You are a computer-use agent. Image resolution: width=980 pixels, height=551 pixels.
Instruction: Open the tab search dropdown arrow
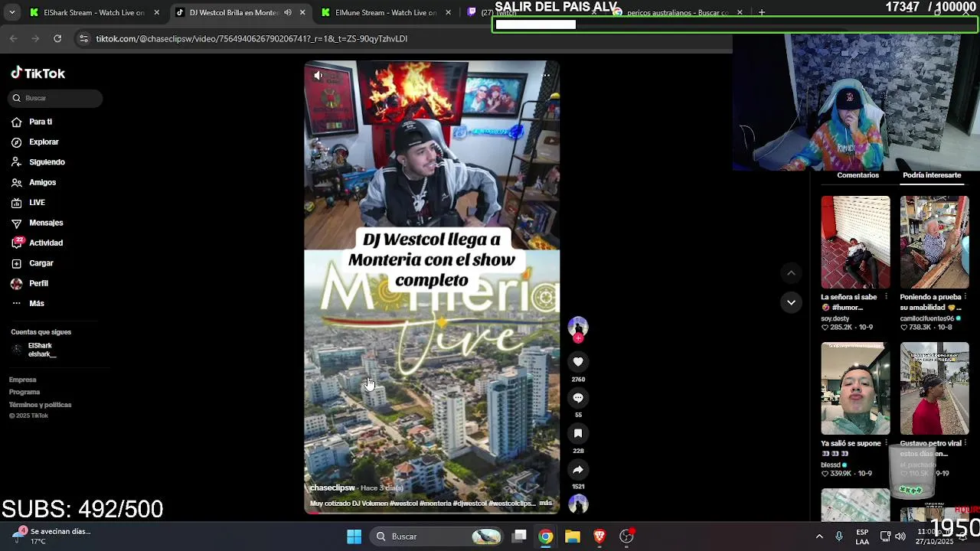(11, 12)
